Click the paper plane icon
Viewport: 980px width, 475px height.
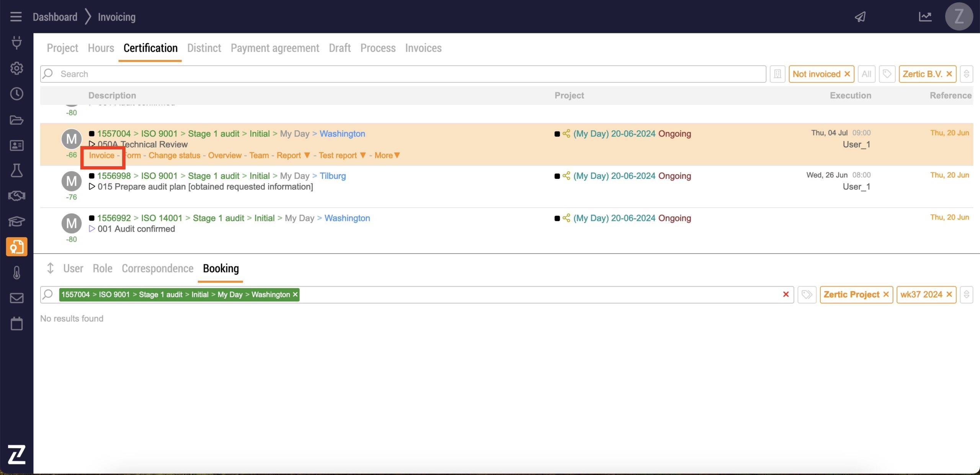point(860,17)
